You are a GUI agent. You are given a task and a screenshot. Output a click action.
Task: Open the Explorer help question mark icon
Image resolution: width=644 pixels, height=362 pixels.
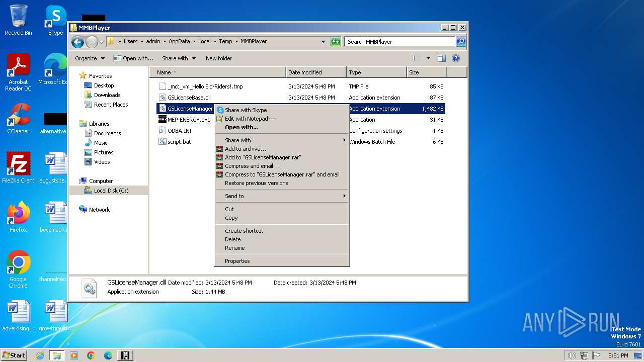pyautogui.click(x=456, y=58)
